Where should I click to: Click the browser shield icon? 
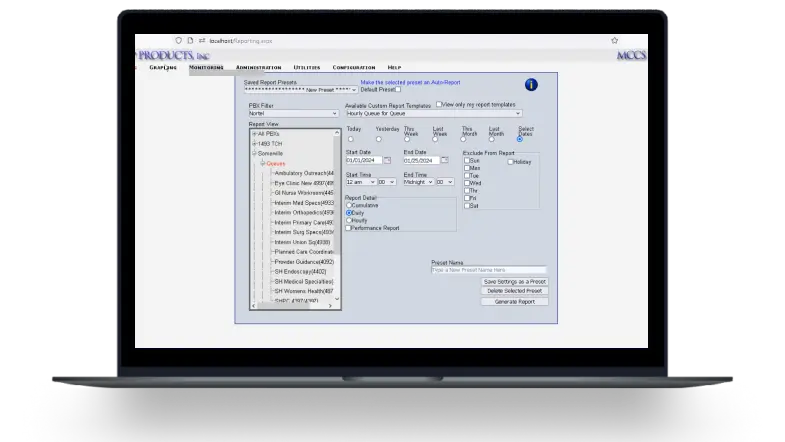[177, 41]
